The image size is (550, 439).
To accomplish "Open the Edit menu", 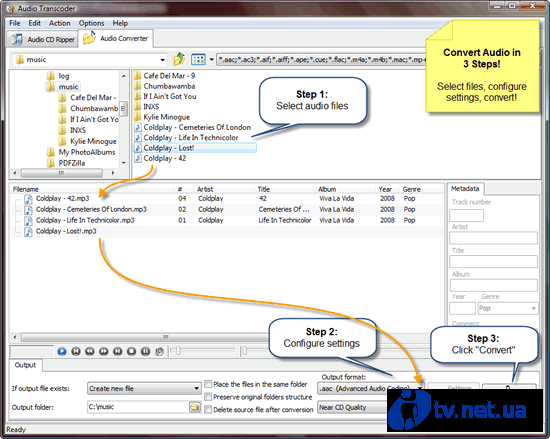I will pyautogui.click(x=34, y=23).
